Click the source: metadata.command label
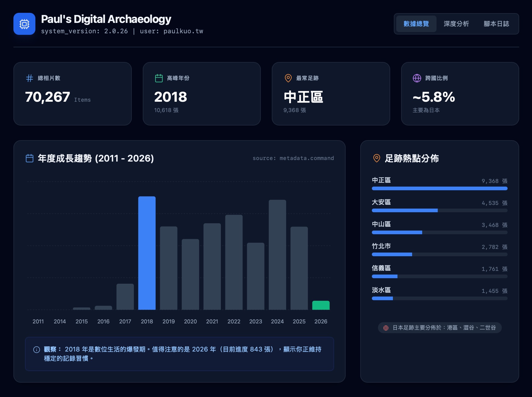 pyautogui.click(x=293, y=158)
